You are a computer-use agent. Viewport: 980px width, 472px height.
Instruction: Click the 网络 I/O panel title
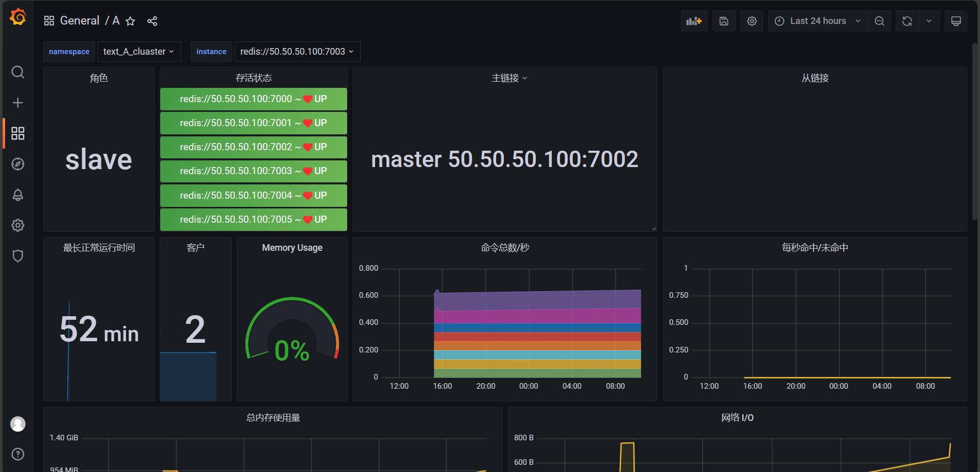[738, 418]
